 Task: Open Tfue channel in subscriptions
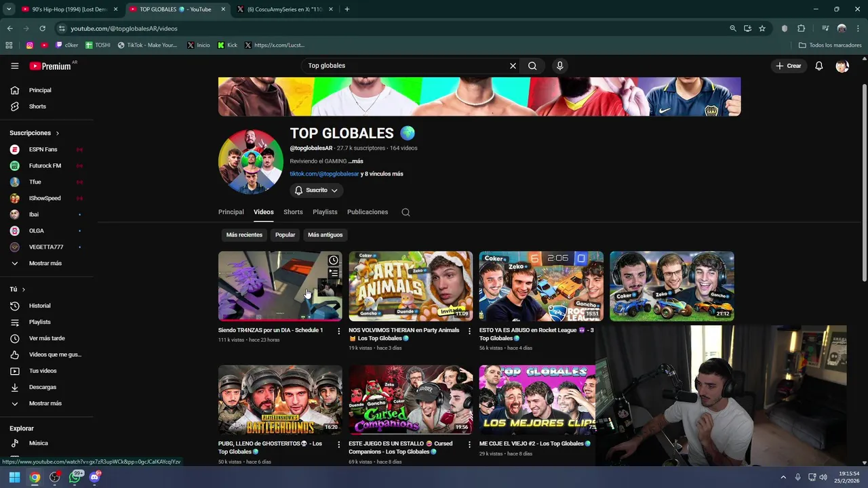pos(47,182)
